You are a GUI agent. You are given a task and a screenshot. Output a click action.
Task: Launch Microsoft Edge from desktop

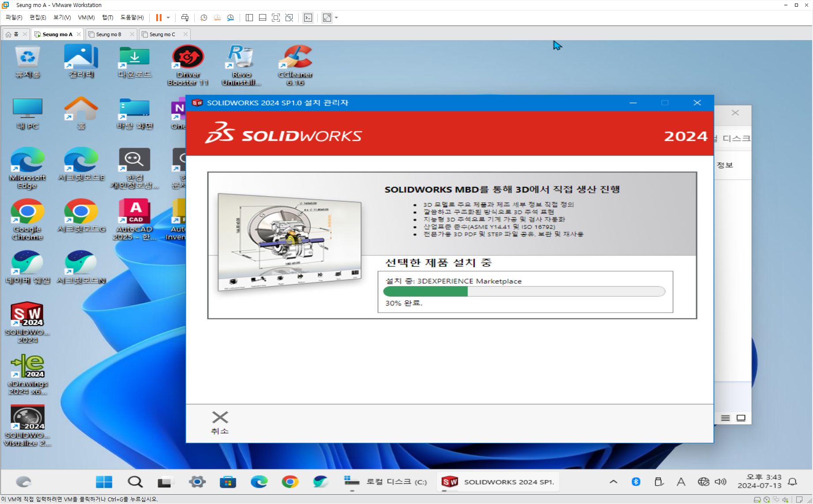27,168
